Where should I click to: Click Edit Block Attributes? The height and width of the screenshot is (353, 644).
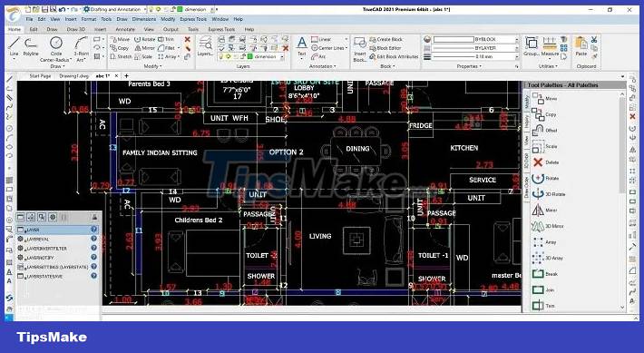pos(394,56)
